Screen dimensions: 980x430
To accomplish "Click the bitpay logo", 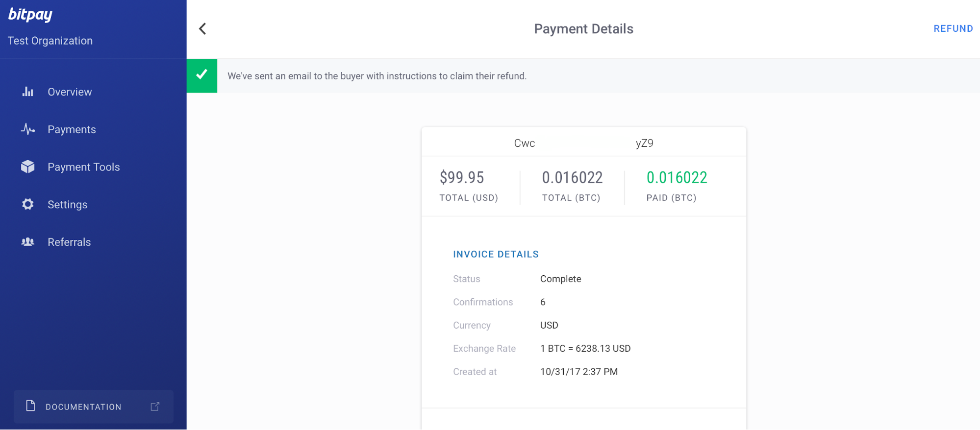I will [x=30, y=15].
